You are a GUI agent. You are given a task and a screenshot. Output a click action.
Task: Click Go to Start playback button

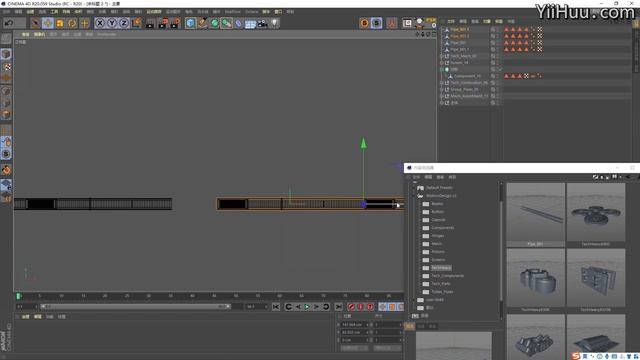276,307
